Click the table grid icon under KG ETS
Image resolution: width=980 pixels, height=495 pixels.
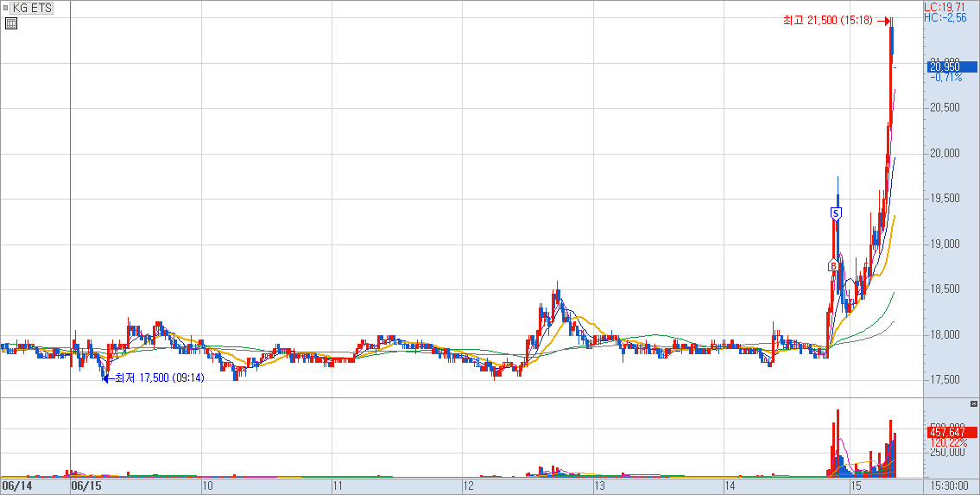click(x=10, y=23)
